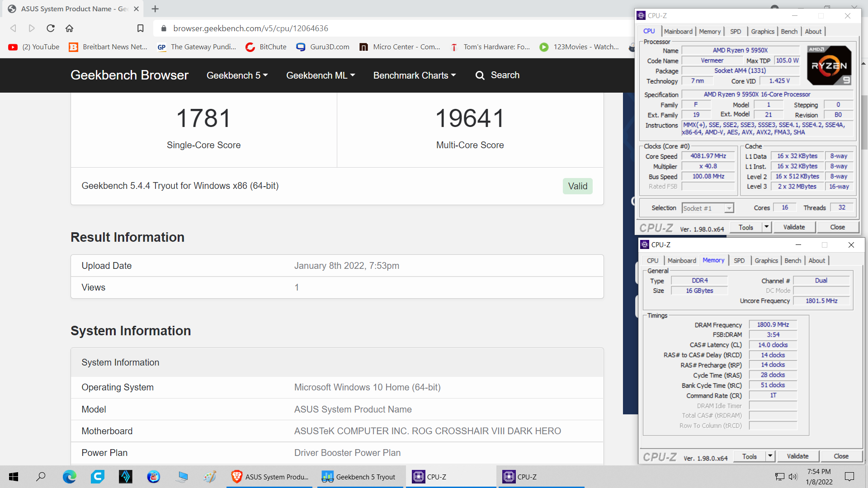Image resolution: width=868 pixels, height=488 pixels.
Task: Open The Gateway Pundit bookmark
Action: pos(197,47)
